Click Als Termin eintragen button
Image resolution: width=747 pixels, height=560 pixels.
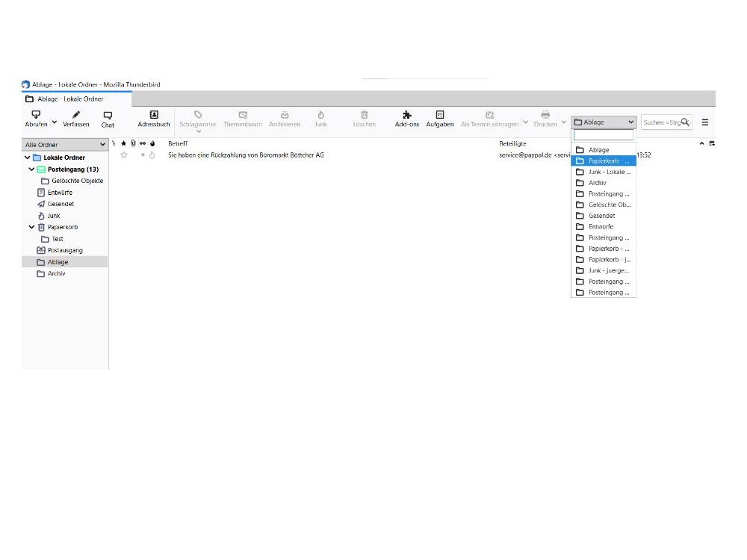(x=489, y=119)
